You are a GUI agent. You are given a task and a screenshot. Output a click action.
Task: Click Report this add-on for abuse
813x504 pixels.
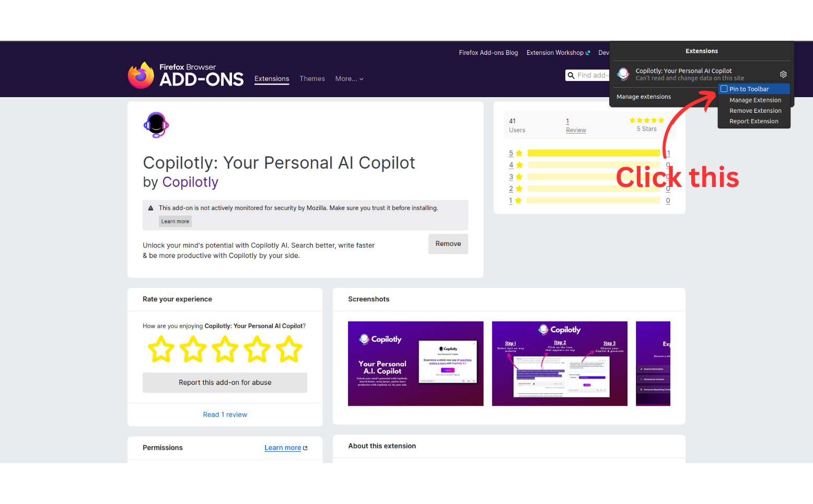coord(225,382)
